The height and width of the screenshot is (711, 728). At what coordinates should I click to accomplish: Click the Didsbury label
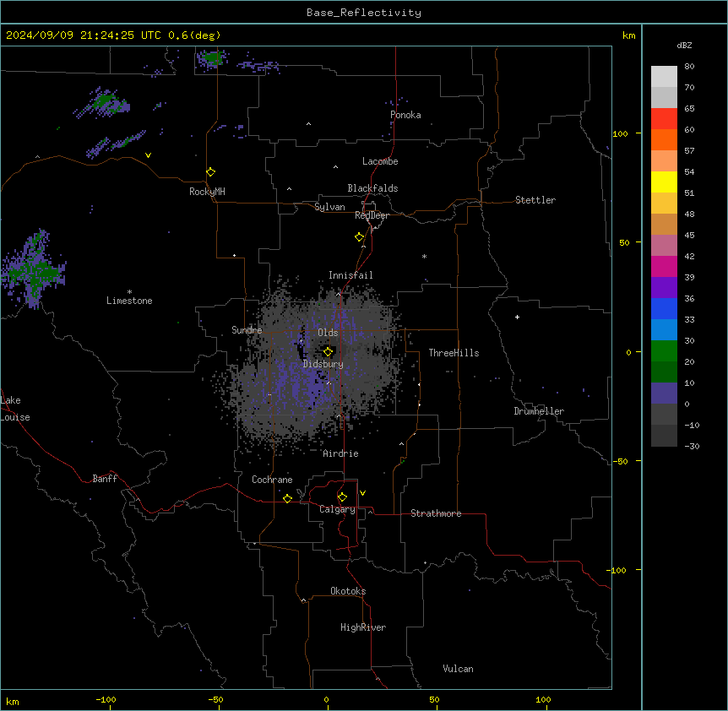click(323, 364)
